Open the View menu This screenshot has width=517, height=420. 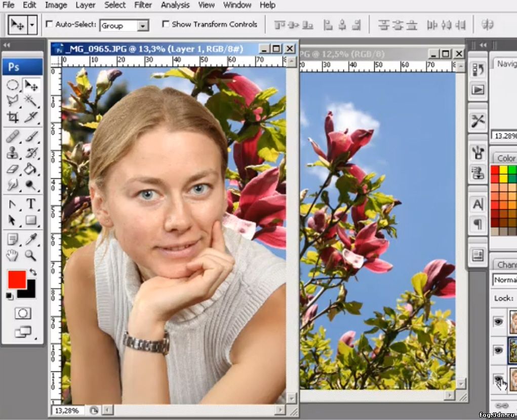207,5
